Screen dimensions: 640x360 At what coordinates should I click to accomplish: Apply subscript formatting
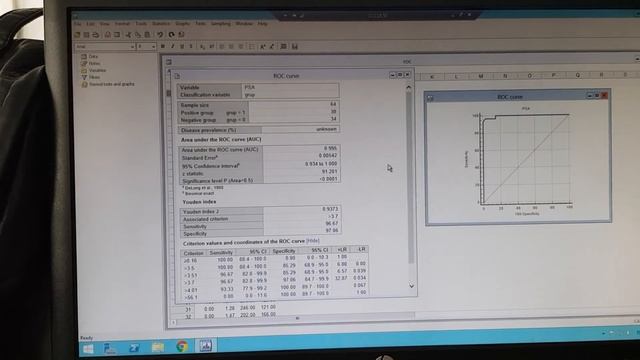(x=202, y=47)
